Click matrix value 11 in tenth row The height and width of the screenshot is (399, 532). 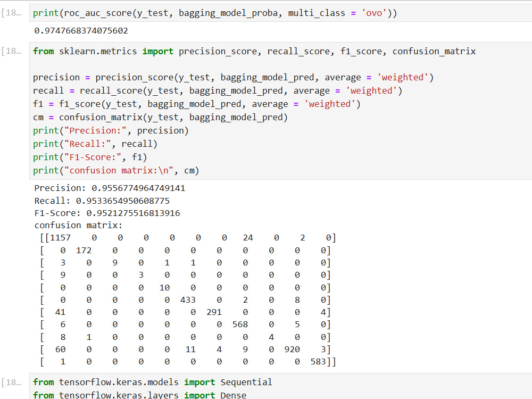(x=190, y=350)
